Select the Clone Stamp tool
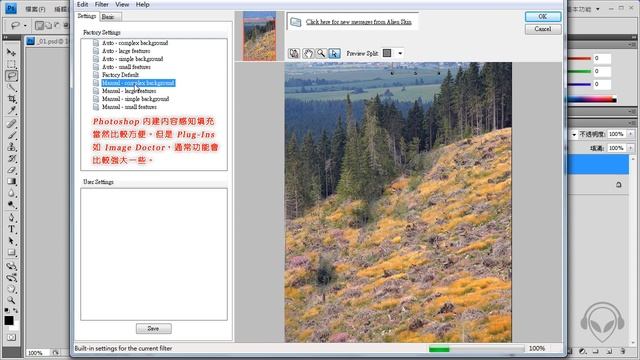 [x=11, y=147]
